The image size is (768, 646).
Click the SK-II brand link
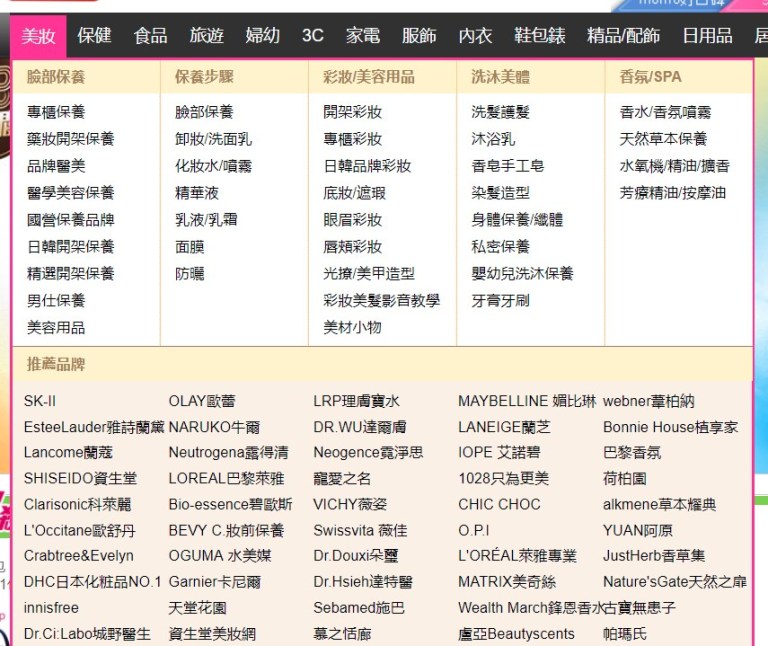pos(40,401)
